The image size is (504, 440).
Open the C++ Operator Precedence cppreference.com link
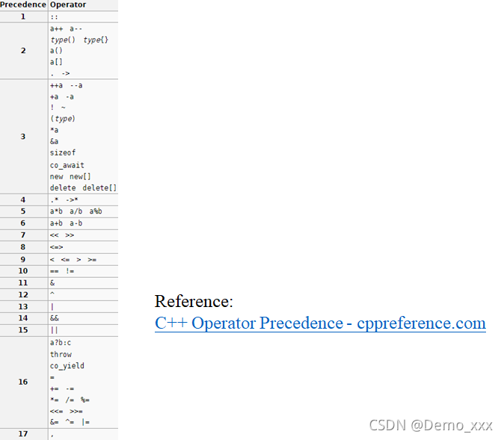pyautogui.click(x=320, y=323)
